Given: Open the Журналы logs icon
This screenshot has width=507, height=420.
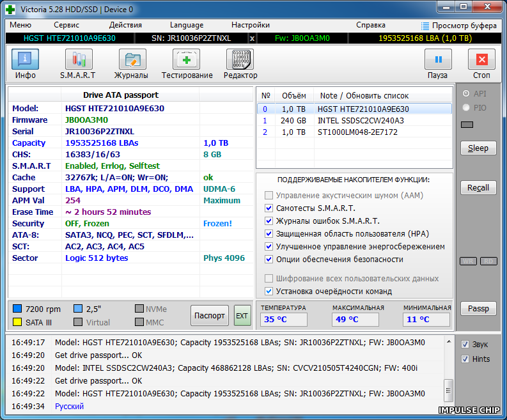Looking at the screenshot, I should pos(132,59).
